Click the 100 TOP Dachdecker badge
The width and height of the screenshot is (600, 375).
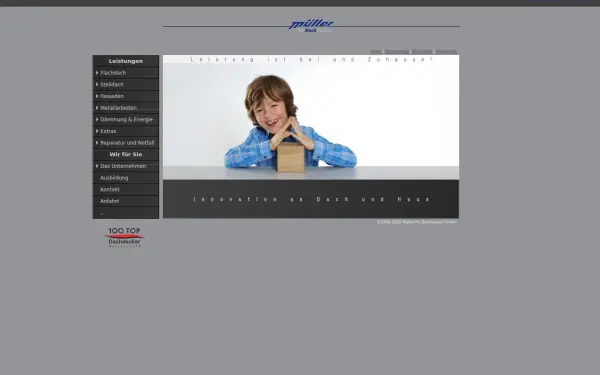coord(124,237)
